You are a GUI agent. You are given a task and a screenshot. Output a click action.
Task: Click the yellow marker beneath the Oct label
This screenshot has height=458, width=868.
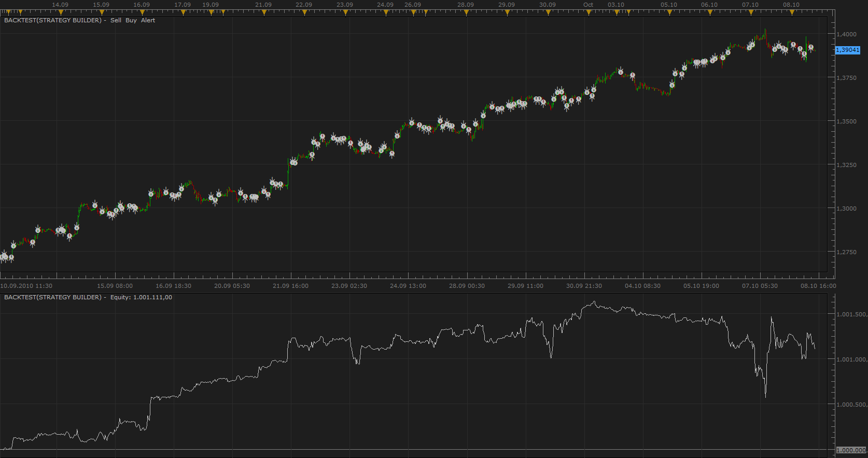(588, 12)
